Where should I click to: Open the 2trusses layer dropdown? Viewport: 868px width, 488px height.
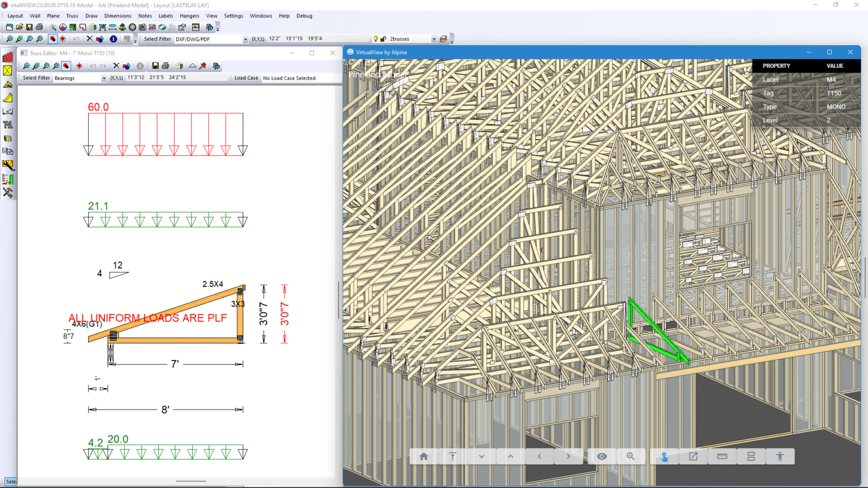tap(434, 40)
